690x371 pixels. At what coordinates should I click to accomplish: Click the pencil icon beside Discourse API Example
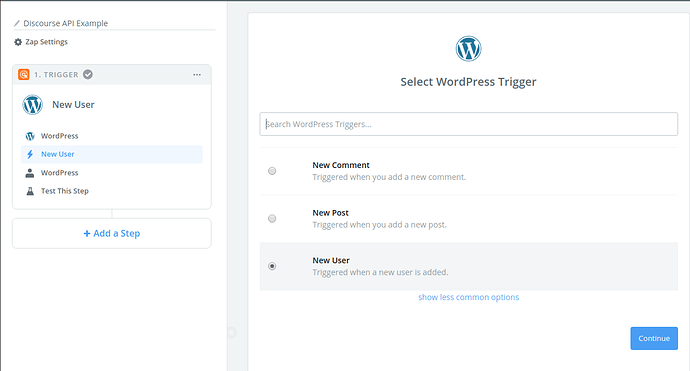[17, 23]
